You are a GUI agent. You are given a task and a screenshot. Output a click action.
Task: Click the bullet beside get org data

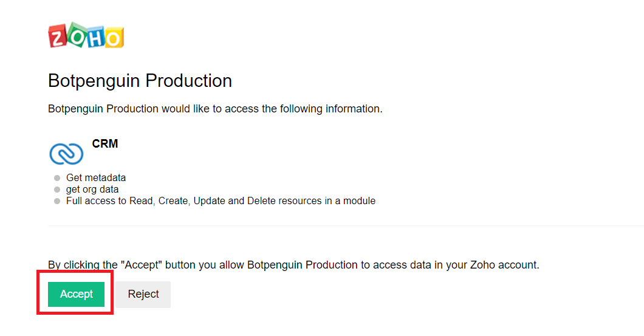click(57, 190)
